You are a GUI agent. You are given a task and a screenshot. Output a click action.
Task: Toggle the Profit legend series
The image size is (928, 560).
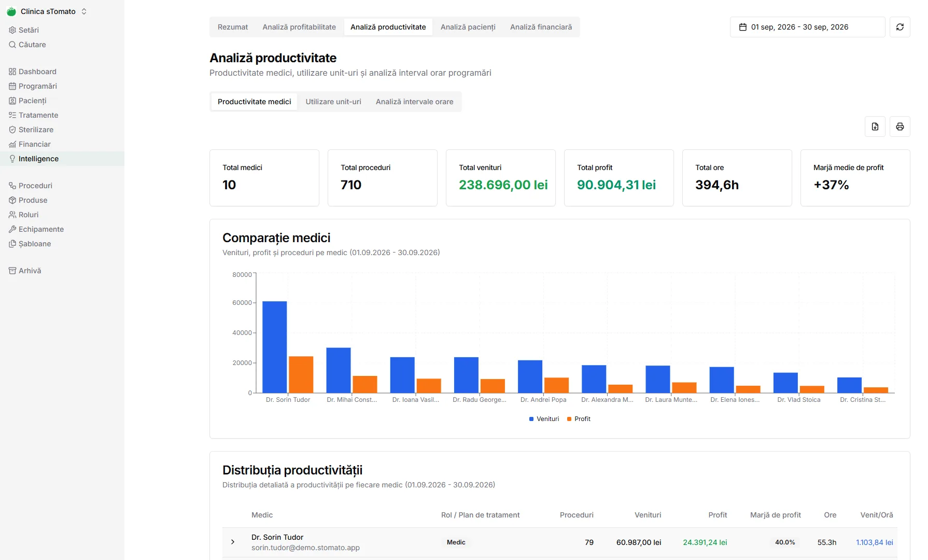579,419
